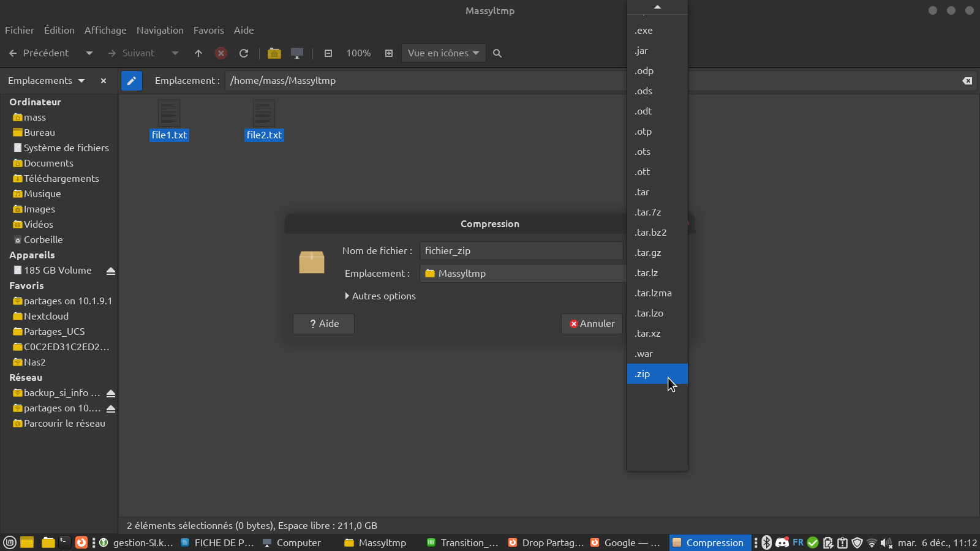Image resolution: width=980 pixels, height=551 pixels.
Task: Click the zoom out icon beside 100%
Action: (328, 53)
